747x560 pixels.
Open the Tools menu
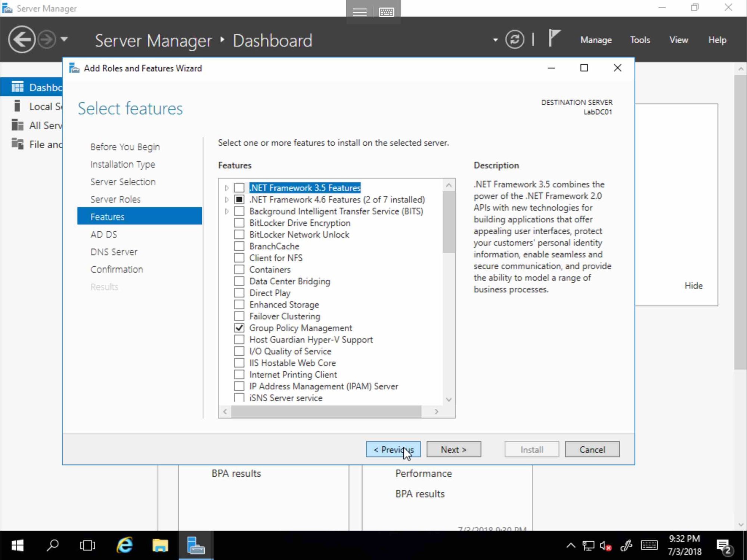pos(640,40)
